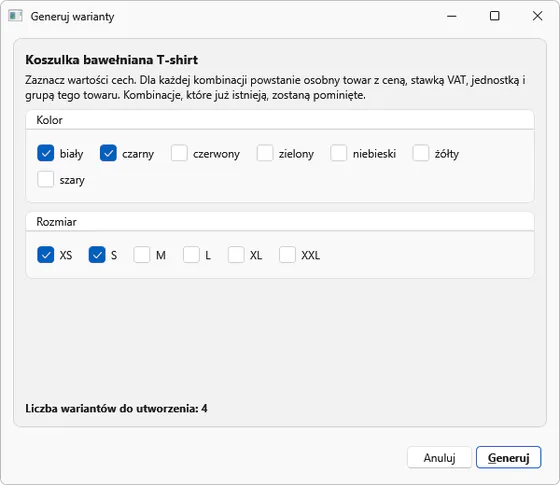The height and width of the screenshot is (485, 560).
Task: Uncheck the czarny color checkbox
Action: (108, 153)
